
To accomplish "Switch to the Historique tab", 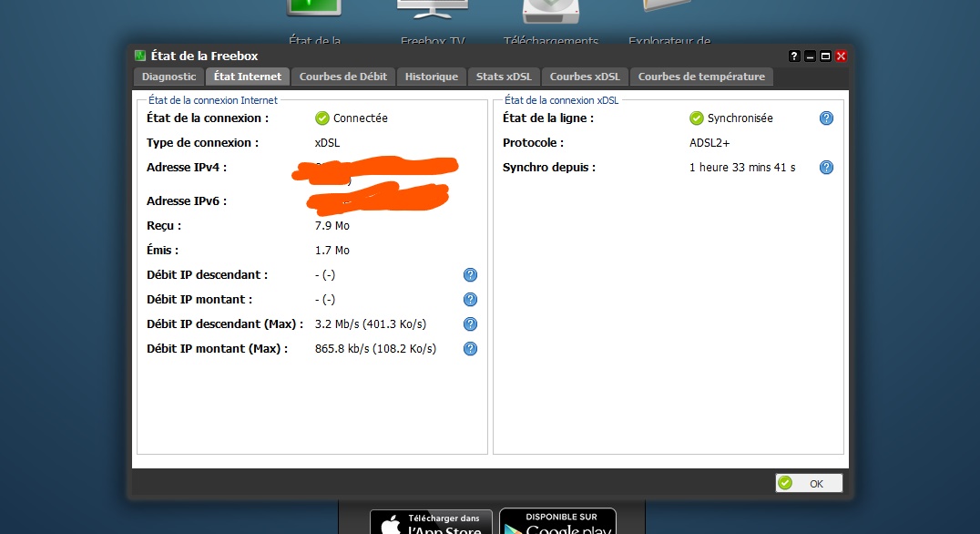I will (431, 77).
